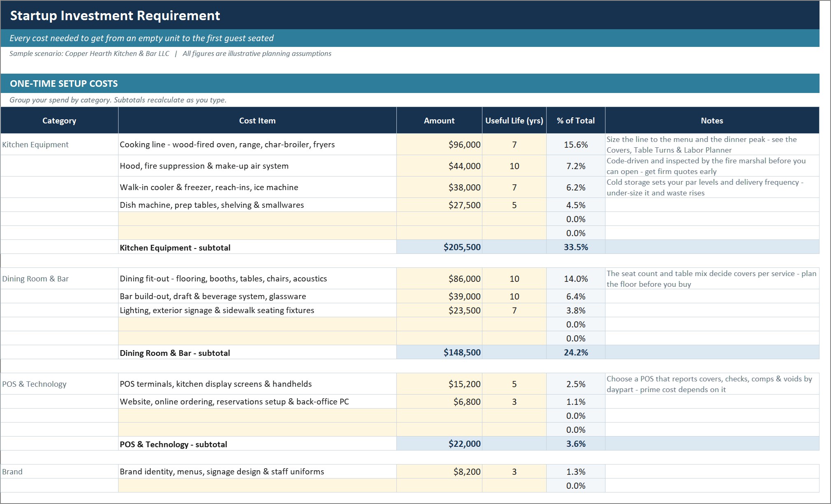Select the $44,000 amount cell
This screenshot has height=504, width=831.
439,166
